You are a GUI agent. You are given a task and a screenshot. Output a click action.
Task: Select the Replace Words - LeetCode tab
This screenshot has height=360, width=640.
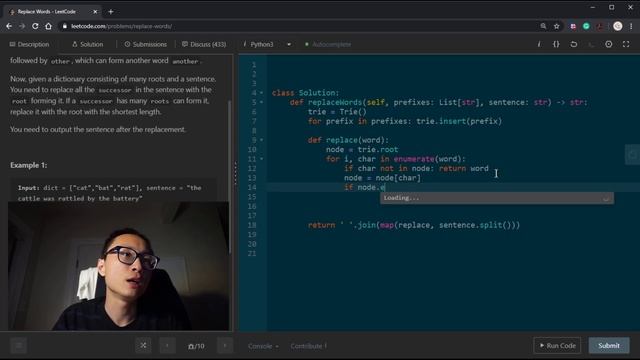coord(52,12)
